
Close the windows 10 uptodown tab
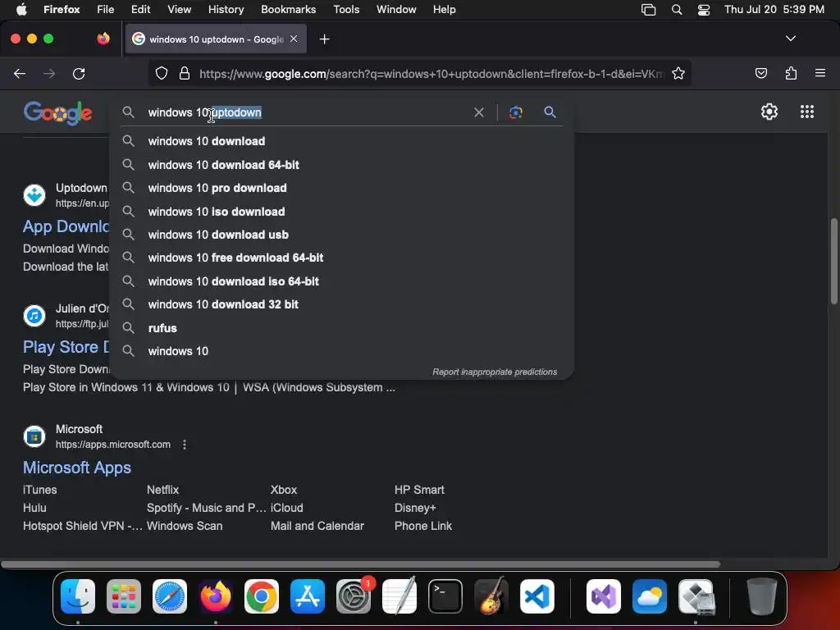tap(294, 39)
